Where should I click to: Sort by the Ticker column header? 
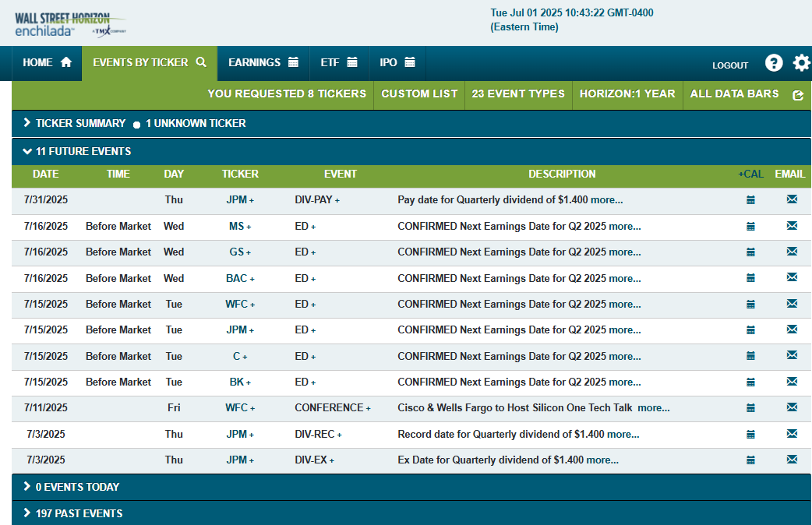click(240, 174)
